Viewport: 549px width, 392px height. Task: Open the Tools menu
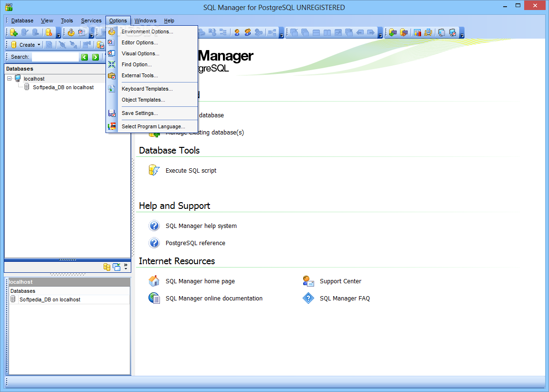click(x=67, y=21)
